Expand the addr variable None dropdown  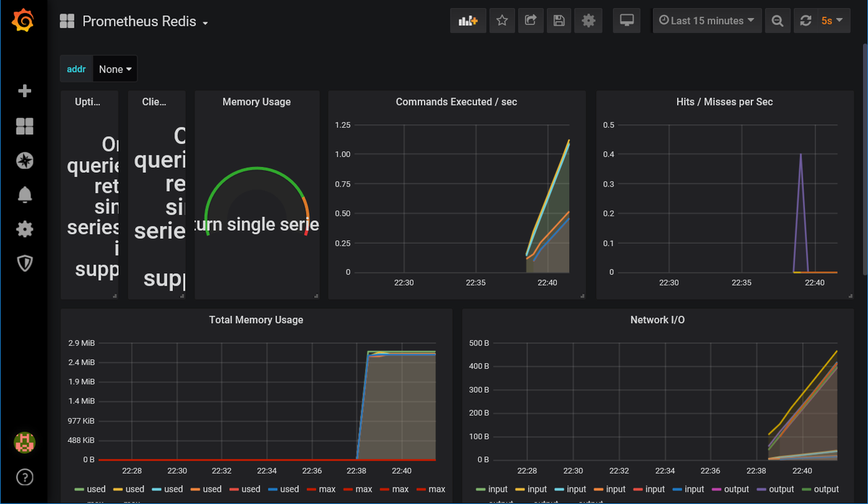115,69
